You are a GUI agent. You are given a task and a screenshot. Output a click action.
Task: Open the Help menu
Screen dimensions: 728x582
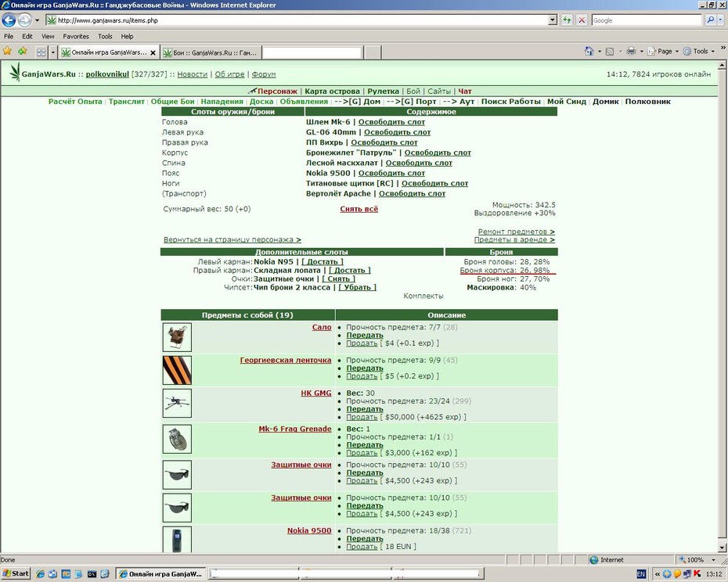pyautogui.click(x=128, y=36)
